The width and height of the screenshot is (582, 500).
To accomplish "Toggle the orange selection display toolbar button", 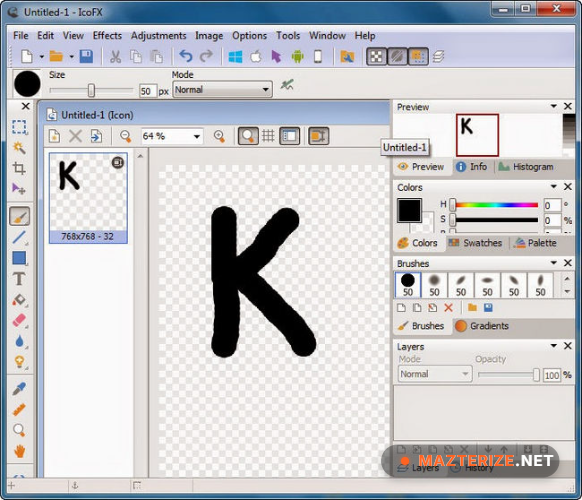I will point(418,56).
